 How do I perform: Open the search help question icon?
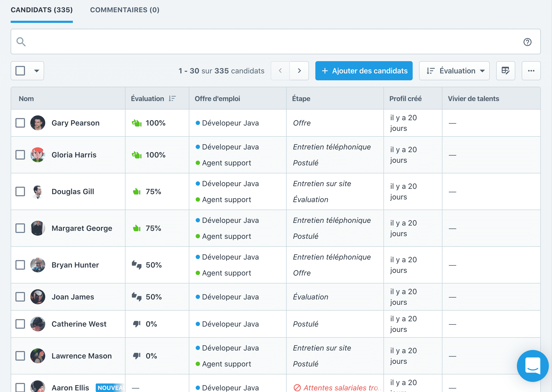point(527,42)
